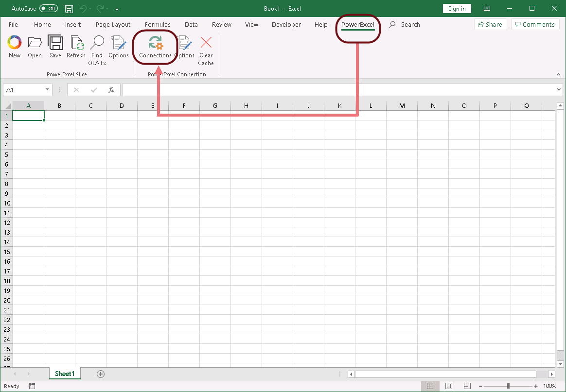
Task: Click the Search box in ribbon
Action: click(405, 24)
